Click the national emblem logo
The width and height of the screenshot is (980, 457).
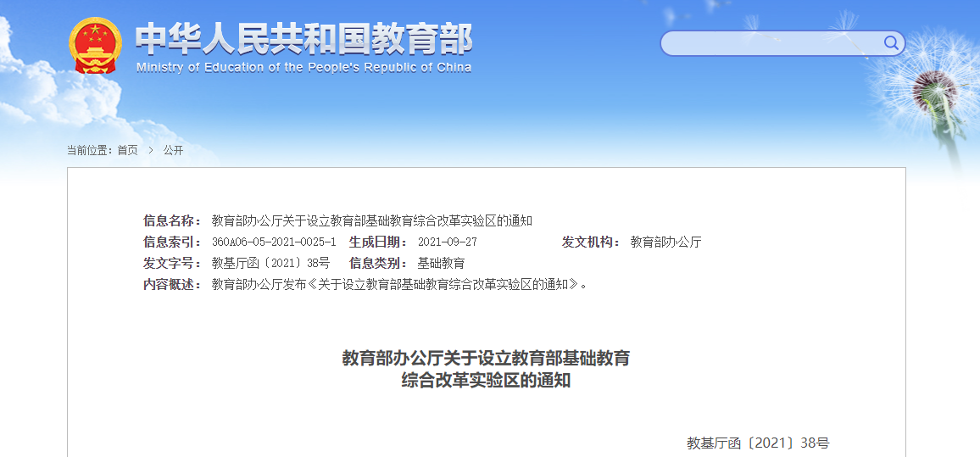pos(95,46)
